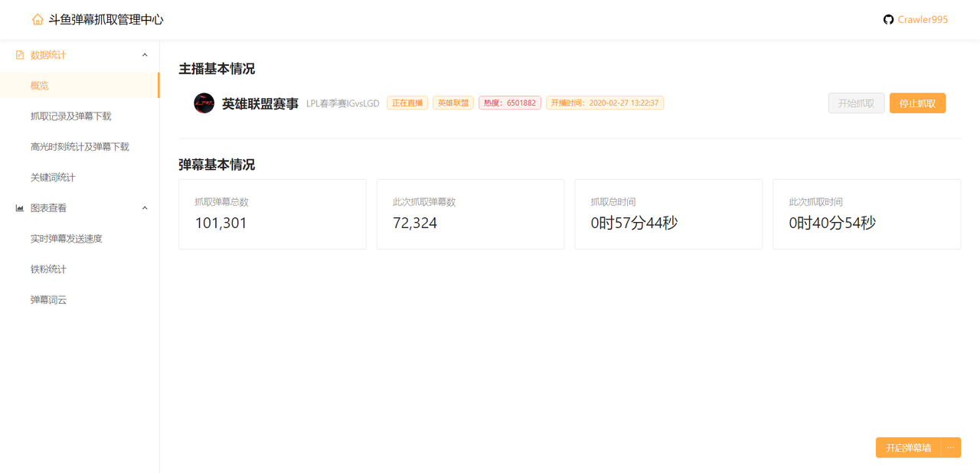Click the 开始抓取 button
This screenshot has width=980, height=473.
(856, 103)
